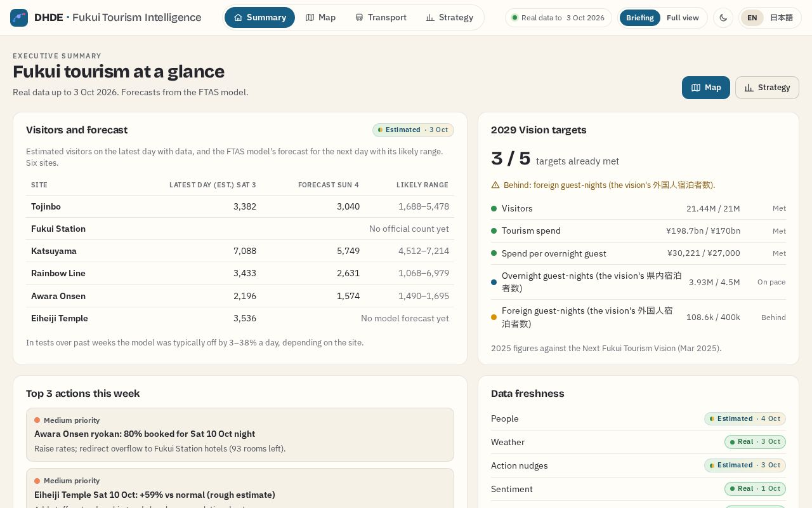Click the Fukui Station site name
The width and height of the screenshot is (812, 508).
point(58,229)
